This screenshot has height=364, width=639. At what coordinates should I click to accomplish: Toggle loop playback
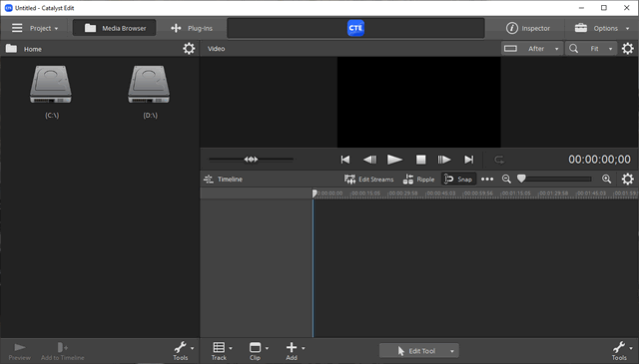pos(499,160)
